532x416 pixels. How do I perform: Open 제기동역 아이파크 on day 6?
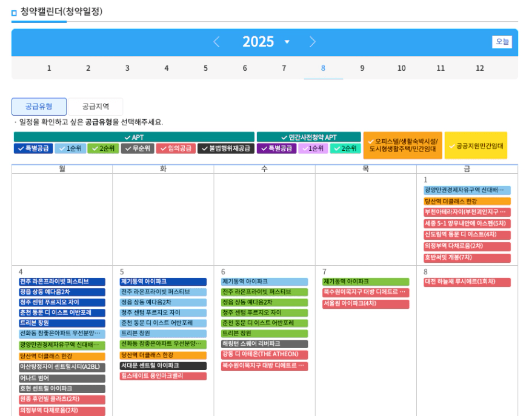click(265, 282)
